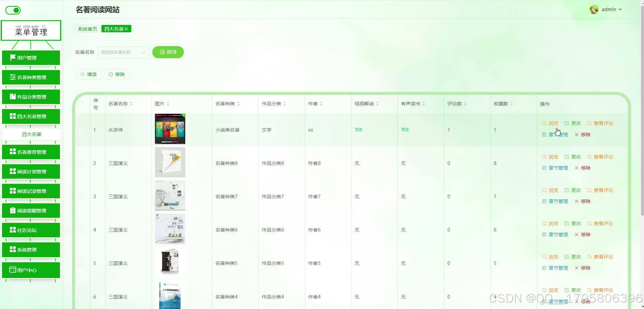This screenshot has width=644, height=309.
Task: Sort by 图片 column
Action: click(x=168, y=104)
